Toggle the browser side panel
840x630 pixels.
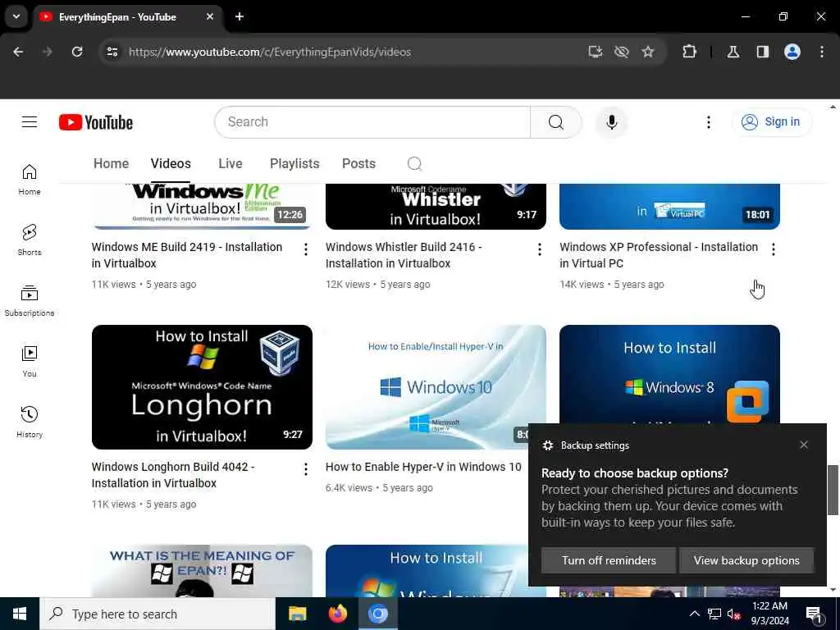tap(762, 52)
